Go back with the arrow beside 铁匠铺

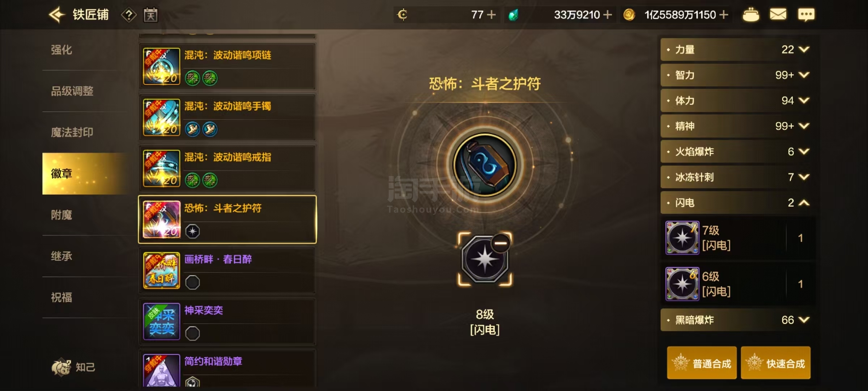pyautogui.click(x=57, y=15)
